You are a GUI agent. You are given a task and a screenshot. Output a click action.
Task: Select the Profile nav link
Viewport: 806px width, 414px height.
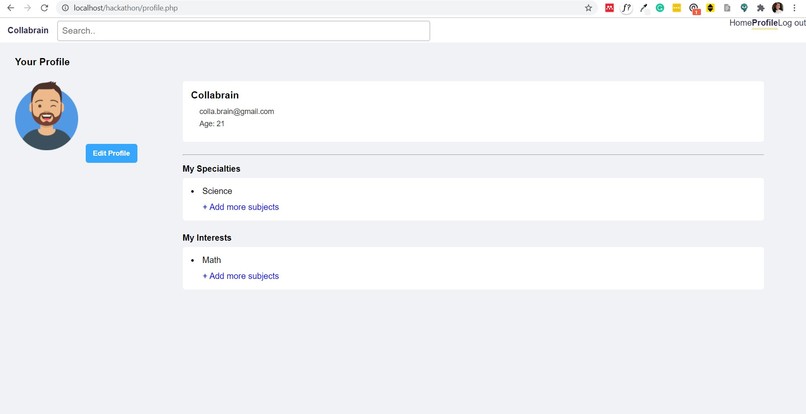[x=764, y=23]
